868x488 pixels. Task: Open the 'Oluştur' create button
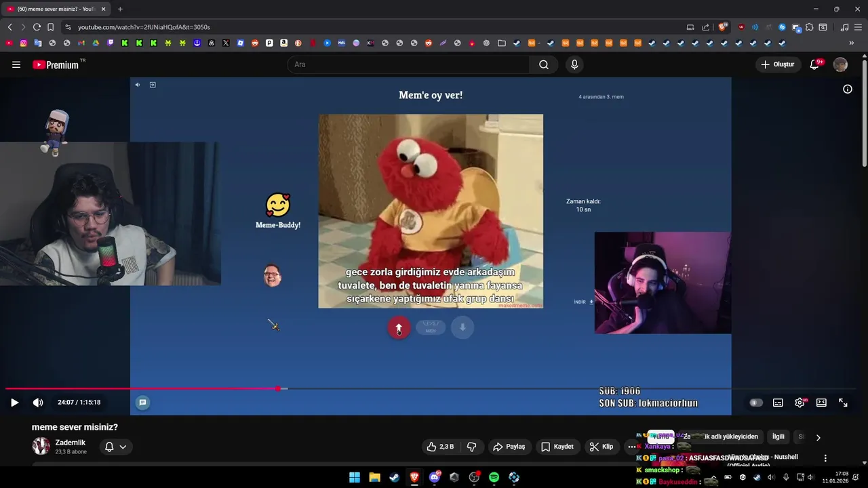778,64
